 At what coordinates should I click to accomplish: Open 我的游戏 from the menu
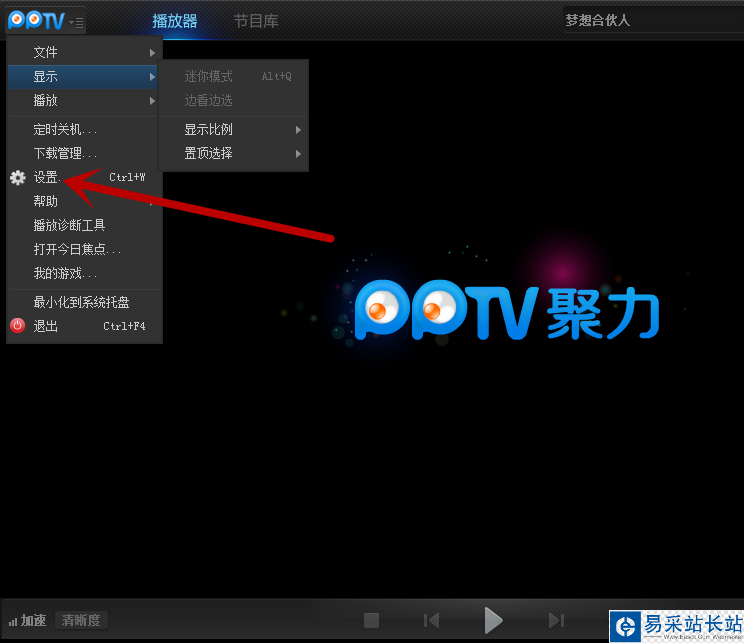pos(84,273)
